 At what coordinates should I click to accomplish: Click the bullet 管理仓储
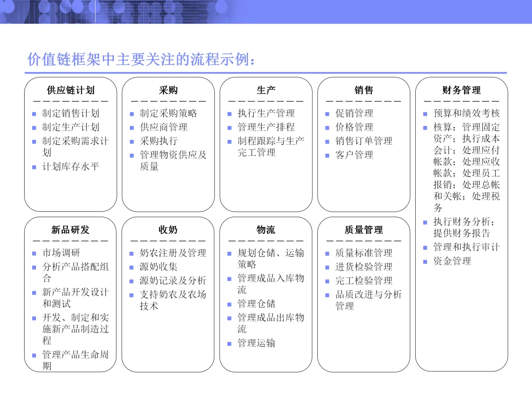pyautogui.click(x=257, y=303)
